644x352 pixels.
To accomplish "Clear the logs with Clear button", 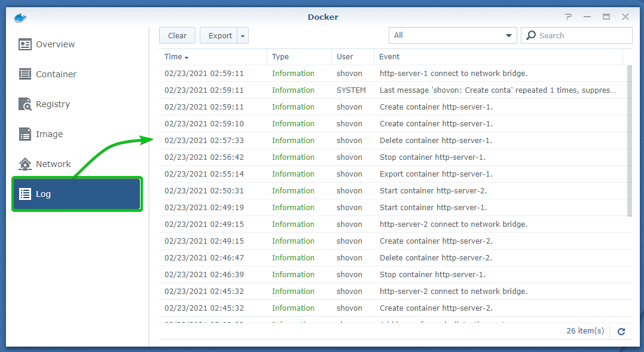I will click(177, 36).
